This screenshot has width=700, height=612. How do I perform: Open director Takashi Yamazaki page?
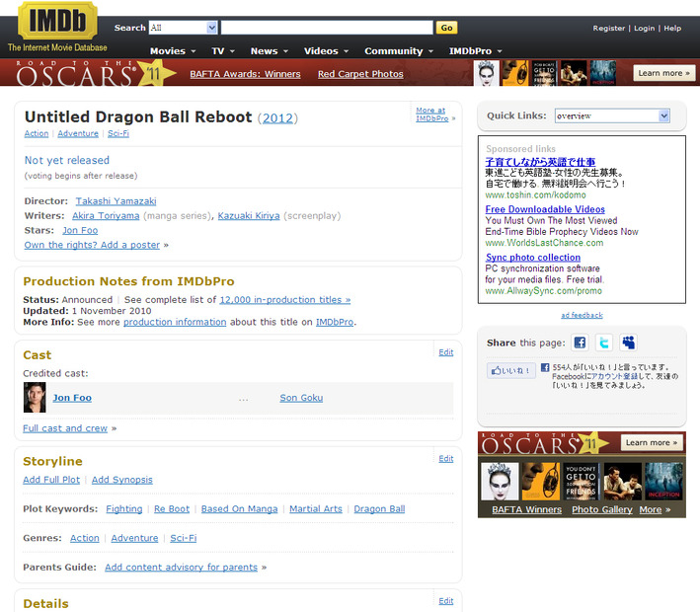(x=116, y=201)
